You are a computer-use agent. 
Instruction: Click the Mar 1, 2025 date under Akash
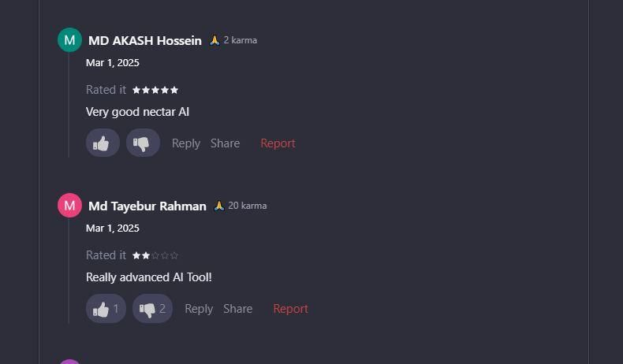coord(113,63)
